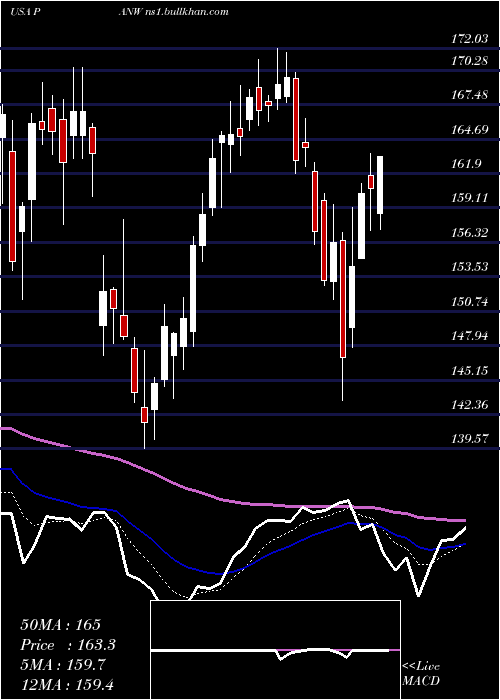The height and width of the screenshot is (700, 500).
Task: Click the 161.9 price level label
Action: [469, 164]
